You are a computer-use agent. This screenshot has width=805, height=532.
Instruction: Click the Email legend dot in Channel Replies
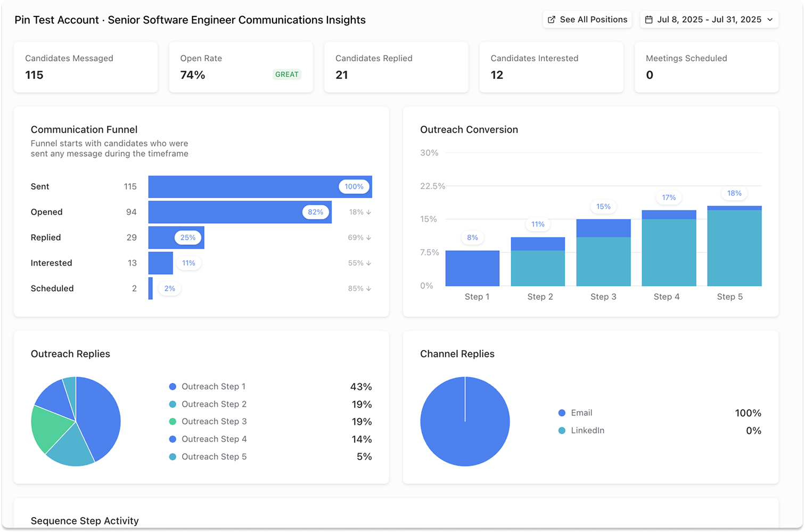(x=562, y=413)
